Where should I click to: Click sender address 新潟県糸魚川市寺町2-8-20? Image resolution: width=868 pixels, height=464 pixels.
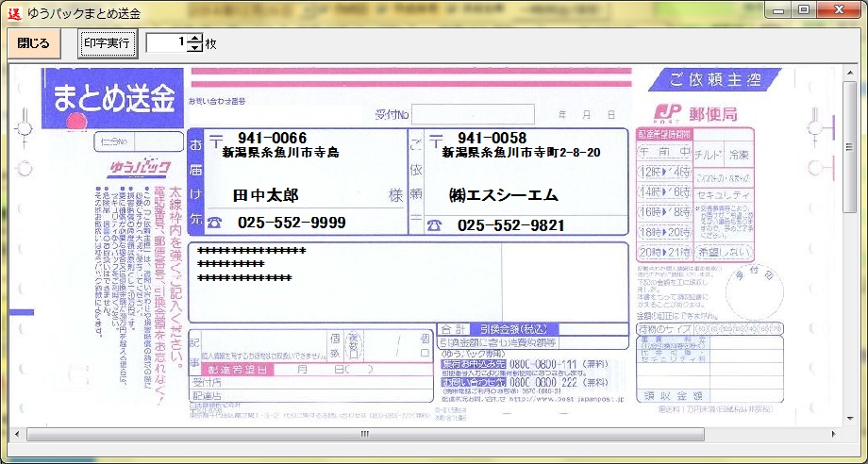[x=521, y=153]
